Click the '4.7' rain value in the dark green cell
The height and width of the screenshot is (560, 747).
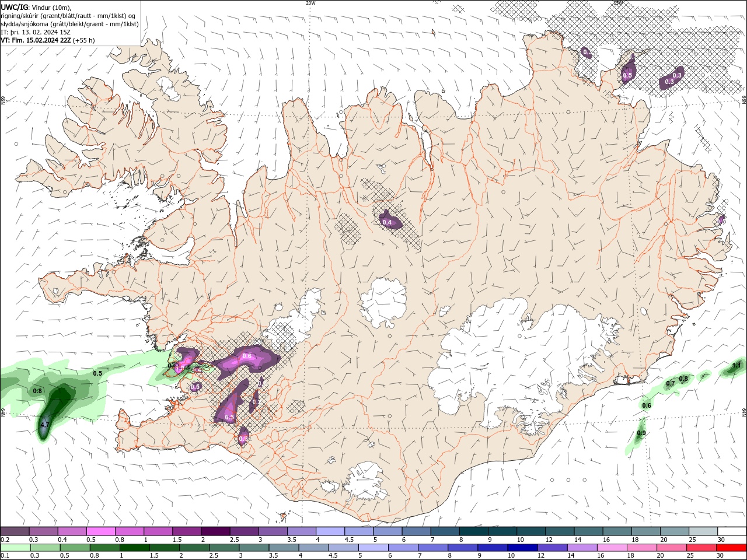coord(45,425)
